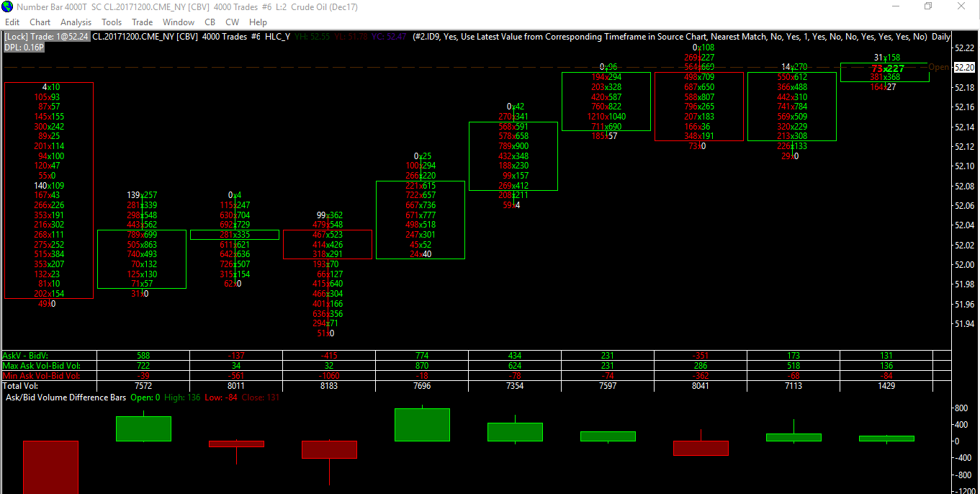Click the 'AskV - BidV:' row label
The image size is (980, 494).
(24, 355)
